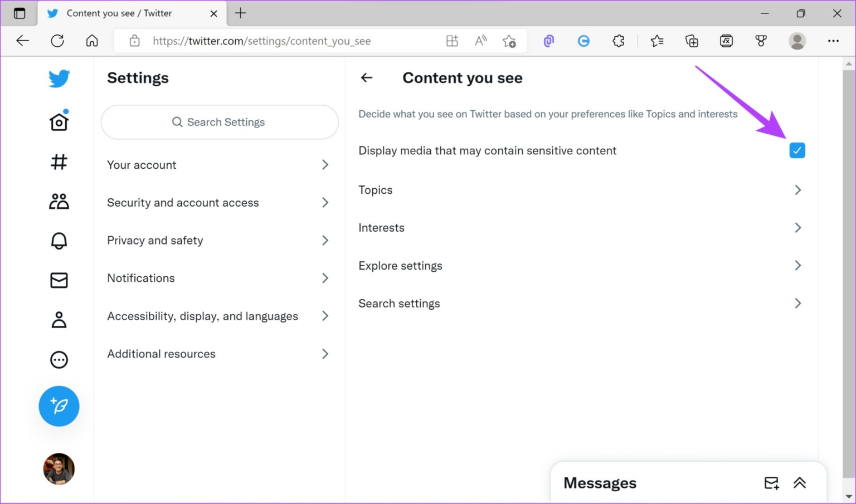856x504 pixels.
Task: Click the blue Tweet compose button
Action: pos(59,406)
